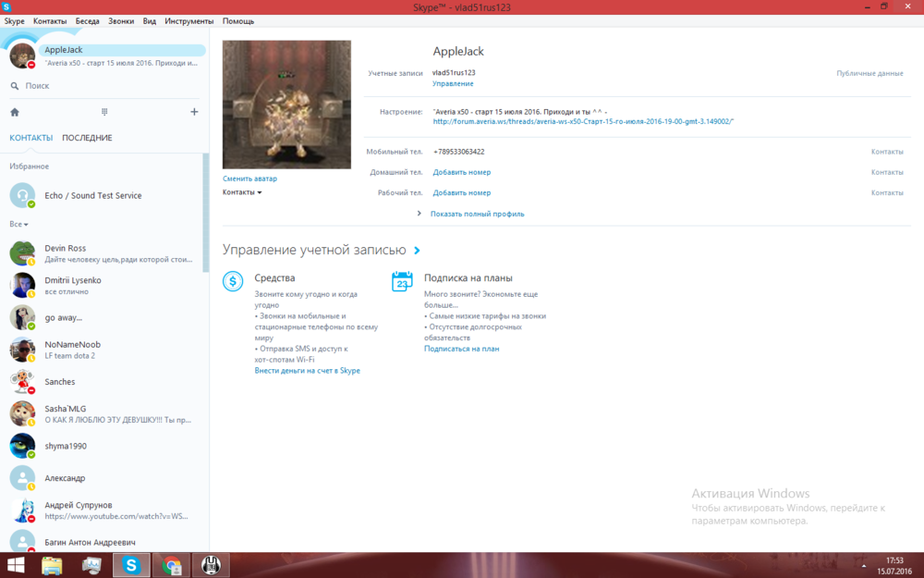Open the dial pad icon

(x=104, y=112)
